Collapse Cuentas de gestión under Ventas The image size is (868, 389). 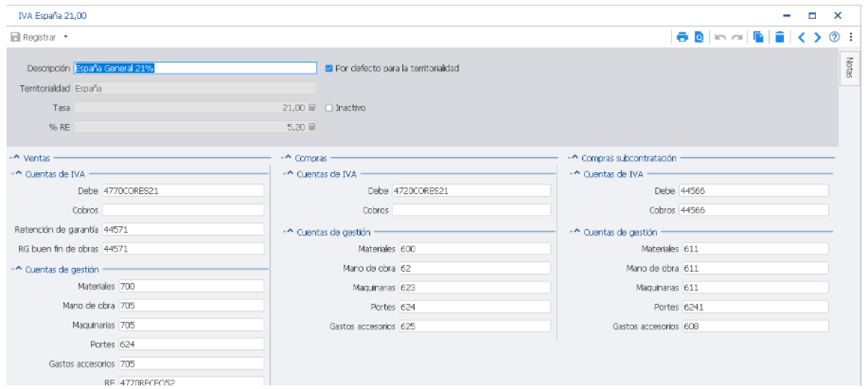18,270
